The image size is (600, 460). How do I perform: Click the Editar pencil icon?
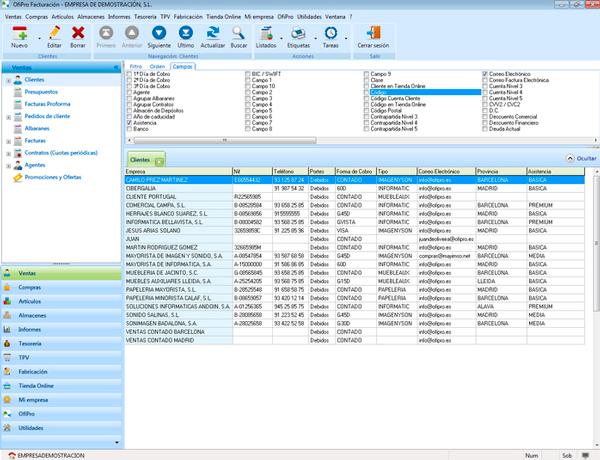(x=53, y=35)
